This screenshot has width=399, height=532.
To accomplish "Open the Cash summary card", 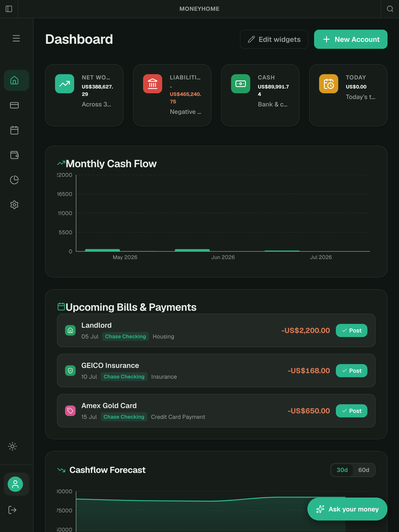I will click(x=260, y=95).
